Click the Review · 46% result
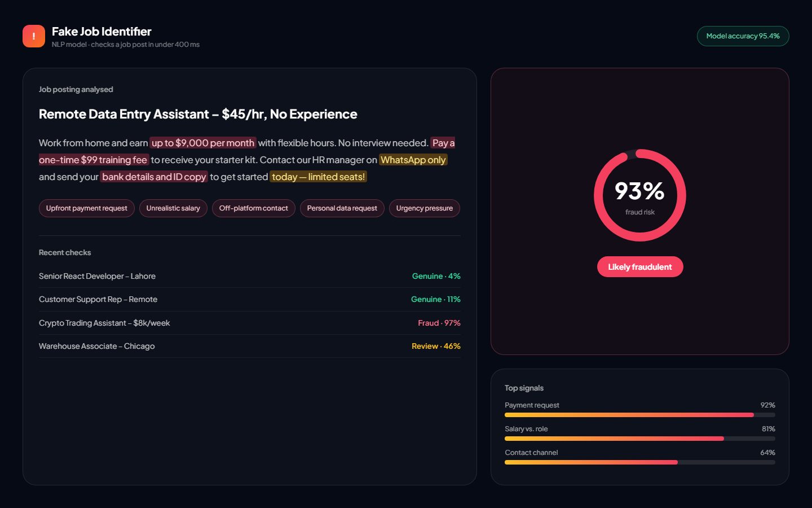This screenshot has width=812, height=508. tap(436, 346)
